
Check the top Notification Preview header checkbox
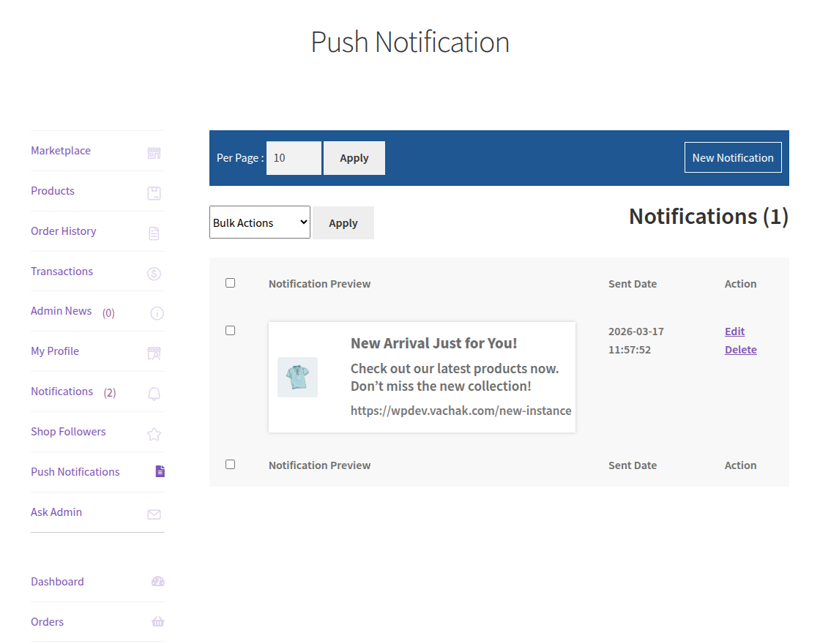[230, 282]
